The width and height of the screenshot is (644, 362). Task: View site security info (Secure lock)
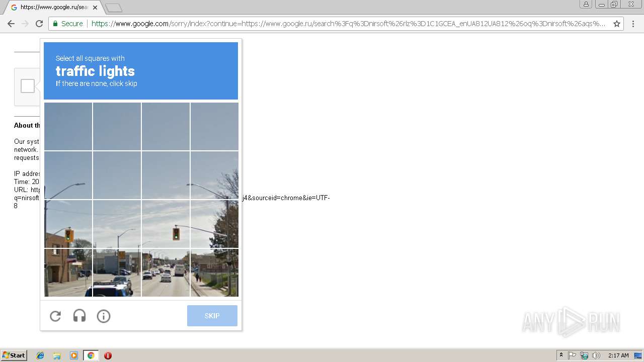tap(67, 24)
